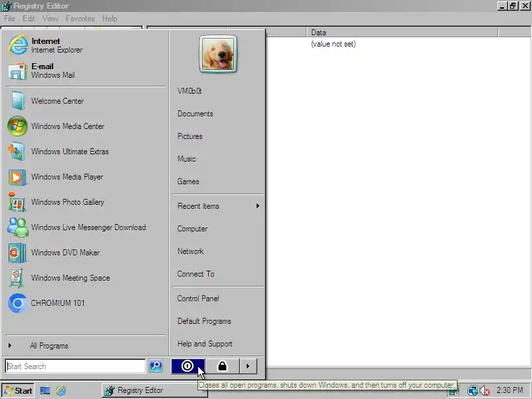Click the Start button on the taskbar
The width and height of the screenshot is (532, 399).
tap(17, 391)
